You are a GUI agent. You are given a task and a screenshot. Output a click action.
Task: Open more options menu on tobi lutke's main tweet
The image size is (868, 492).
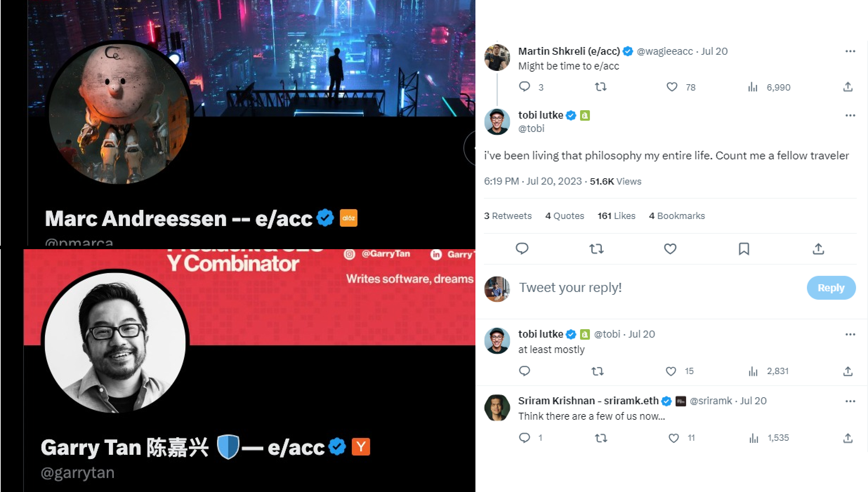click(850, 115)
